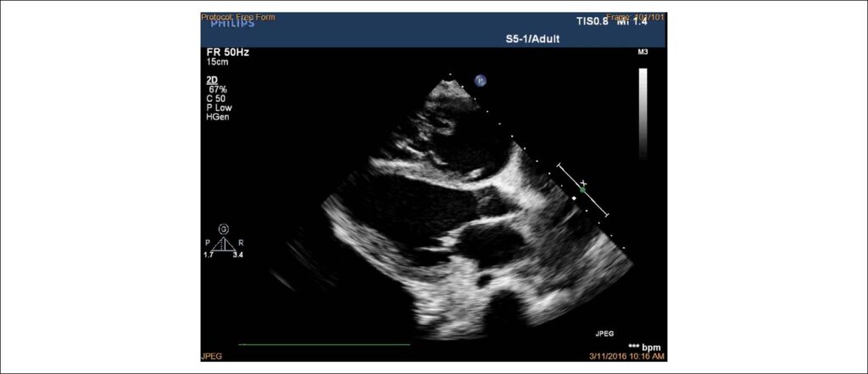Click the C 50 compression value
The image size is (868, 374).
point(214,98)
